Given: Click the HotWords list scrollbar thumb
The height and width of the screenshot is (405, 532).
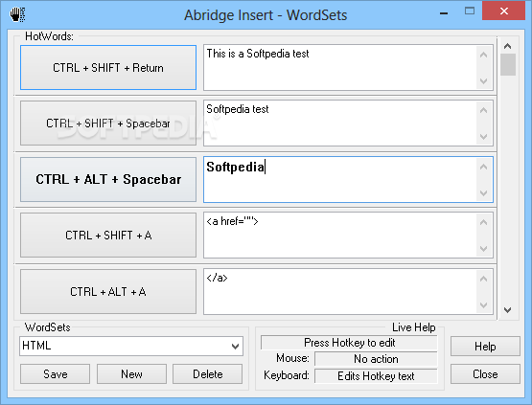Looking at the screenshot, I should [x=508, y=64].
